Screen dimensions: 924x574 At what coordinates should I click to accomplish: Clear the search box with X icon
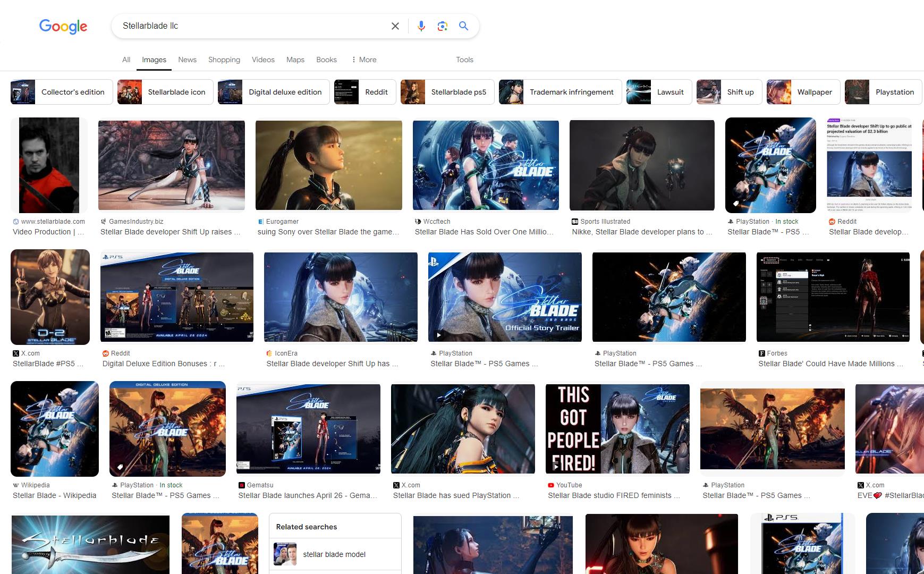[x=395, y=26]
